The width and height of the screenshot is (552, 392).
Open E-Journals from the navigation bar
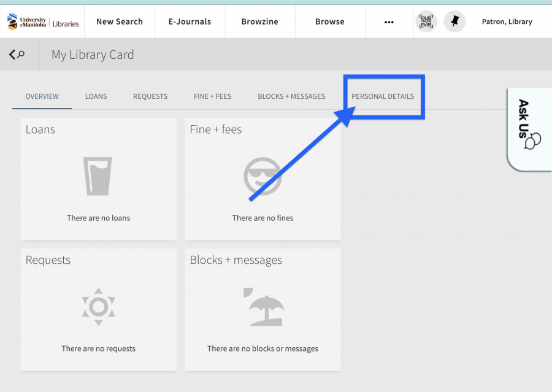pos(190,21)
